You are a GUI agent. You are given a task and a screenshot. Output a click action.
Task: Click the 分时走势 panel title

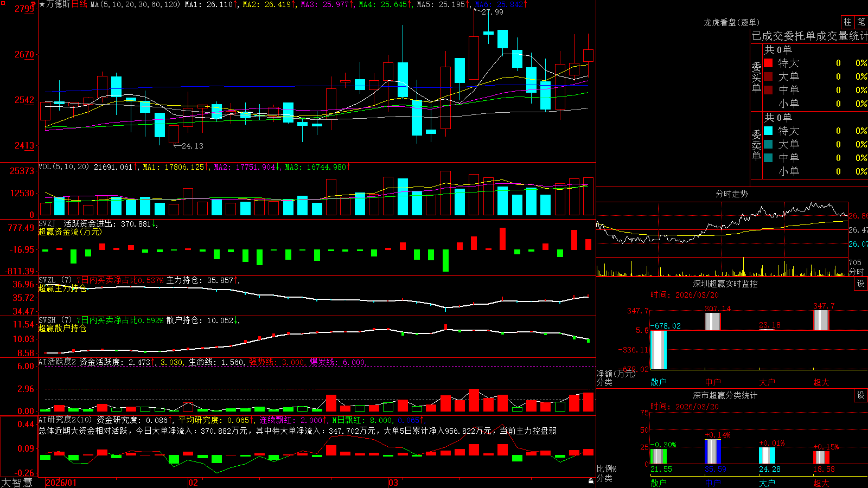pos(731,194)
